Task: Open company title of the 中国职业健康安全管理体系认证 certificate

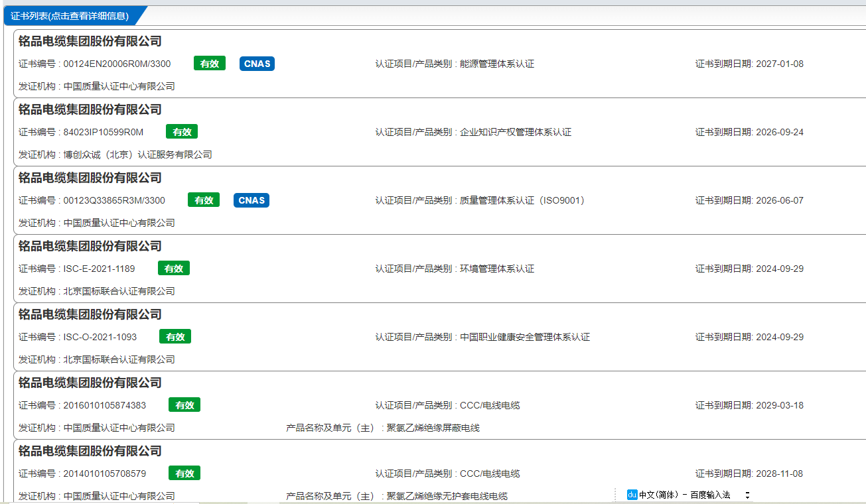Action: [x=90, y=315]
